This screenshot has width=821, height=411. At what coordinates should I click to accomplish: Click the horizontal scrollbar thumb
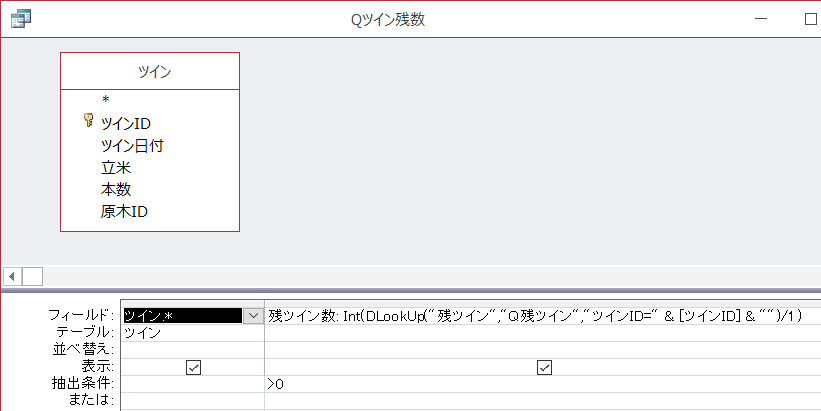[33, 276]
